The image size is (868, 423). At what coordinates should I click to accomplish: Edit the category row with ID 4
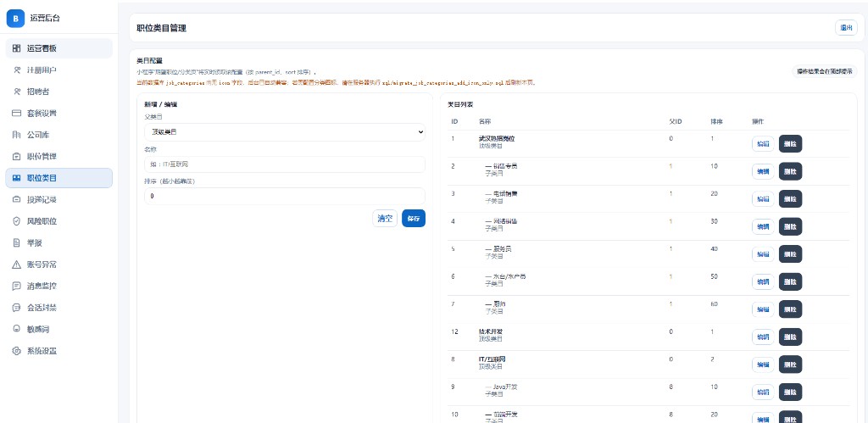pos(763,226)
